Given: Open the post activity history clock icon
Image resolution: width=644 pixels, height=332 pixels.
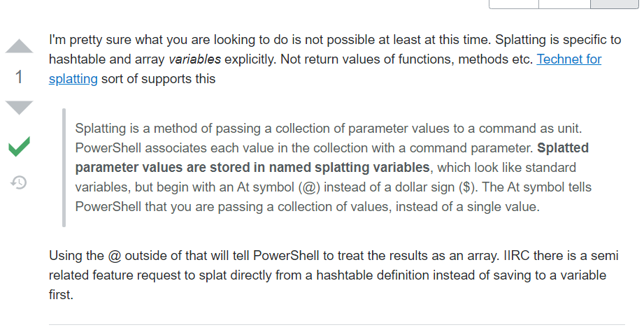Looking at the screenshot, I should [19, 182].
